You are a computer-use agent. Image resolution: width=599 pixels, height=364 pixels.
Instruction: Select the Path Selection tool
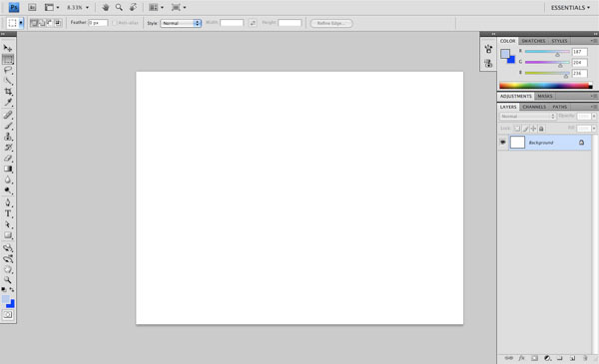(x=8, y=224)
